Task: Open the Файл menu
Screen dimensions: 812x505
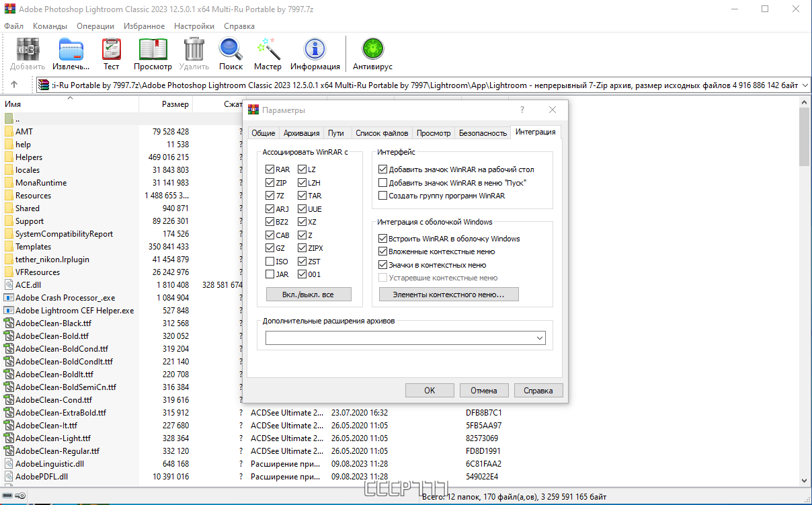Action: [x=13, y=26]
